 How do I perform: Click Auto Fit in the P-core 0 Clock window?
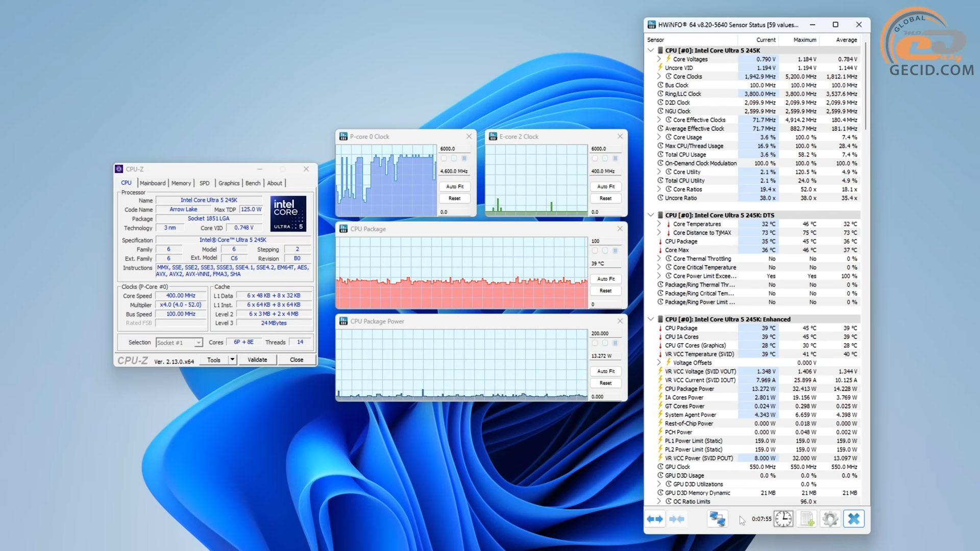click(455, 187)
